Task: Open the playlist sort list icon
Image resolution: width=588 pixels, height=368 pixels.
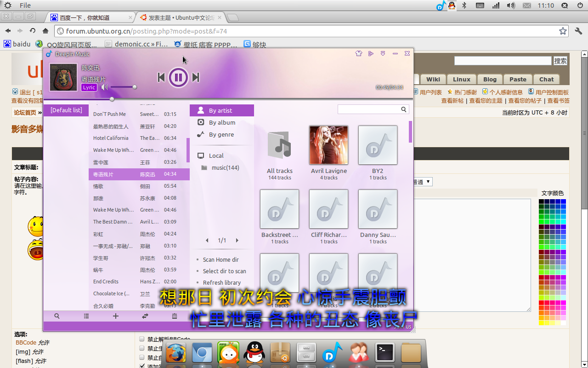Action: 86,316
